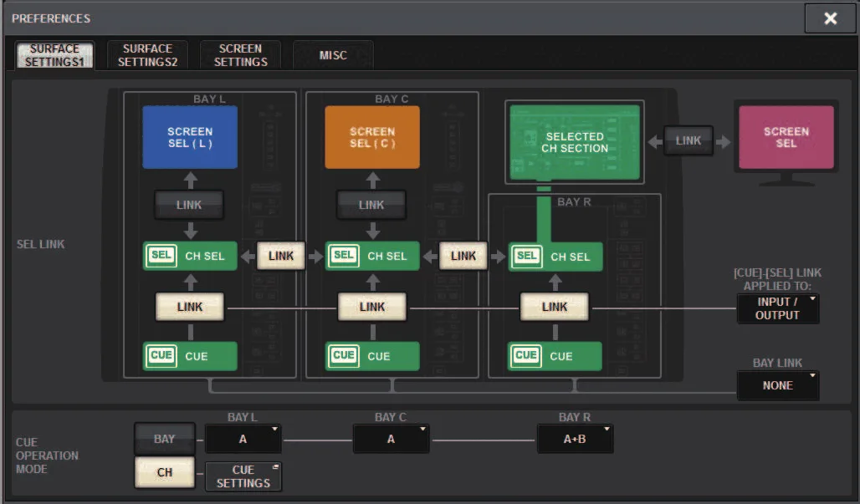Click BAY L CH SEL block
The image size is (860, 504).
[190, 256]
